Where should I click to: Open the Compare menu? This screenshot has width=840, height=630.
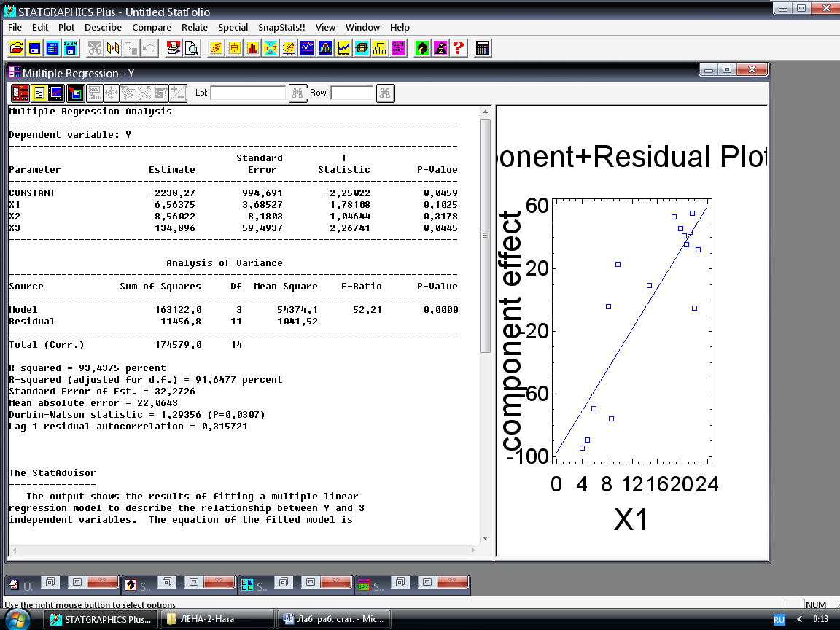click(152, 27)
